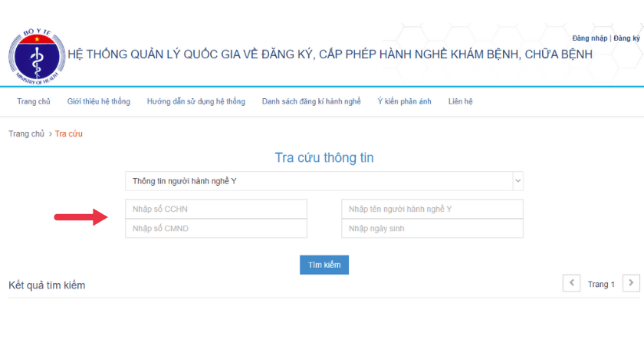Open Giới thiệu hệ thống menu item
The image size is (644, 353).
point(99,101)
